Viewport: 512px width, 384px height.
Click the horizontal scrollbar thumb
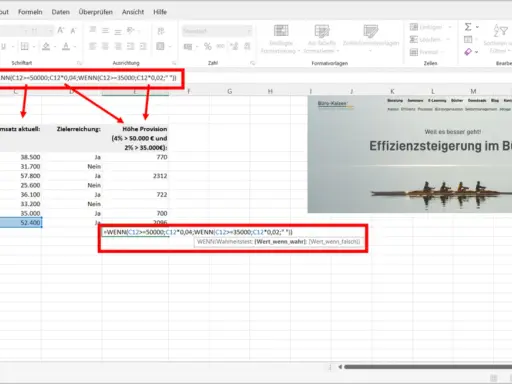(x=428, y=367)
